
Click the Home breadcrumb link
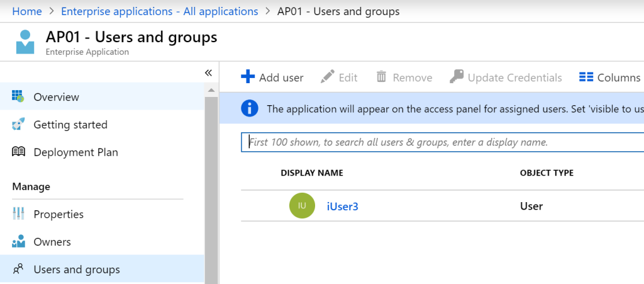(26, 11)
